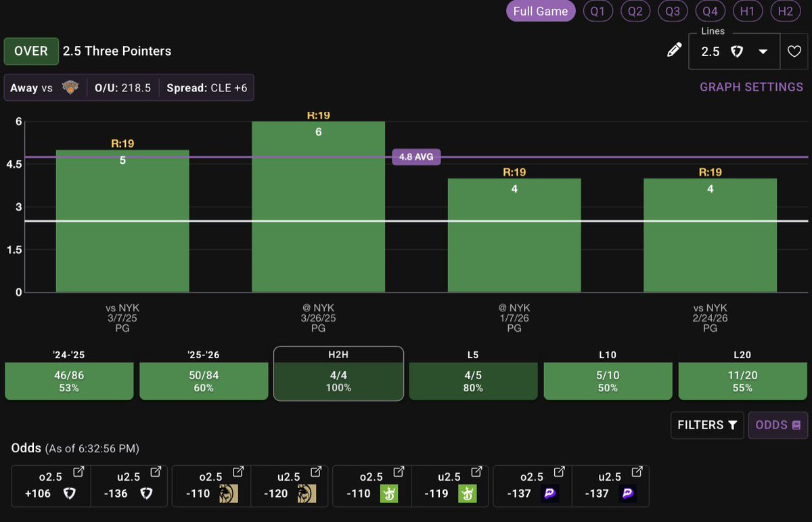Viewport: 812px width, 522px height.
Task: Click the Knicks team logo icon
Action: pyautogui.click(x=70, y=87)
